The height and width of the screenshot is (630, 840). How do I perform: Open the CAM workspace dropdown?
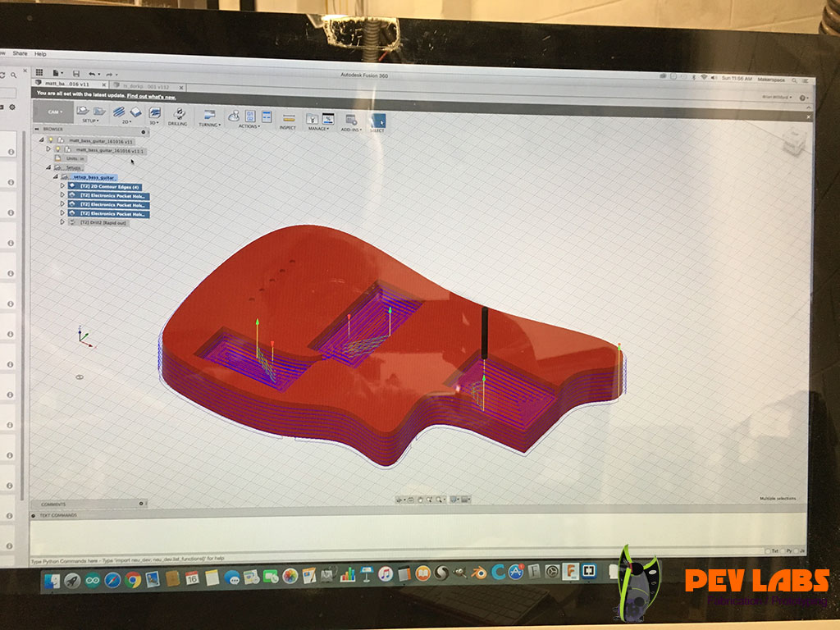tap(53, 112)
